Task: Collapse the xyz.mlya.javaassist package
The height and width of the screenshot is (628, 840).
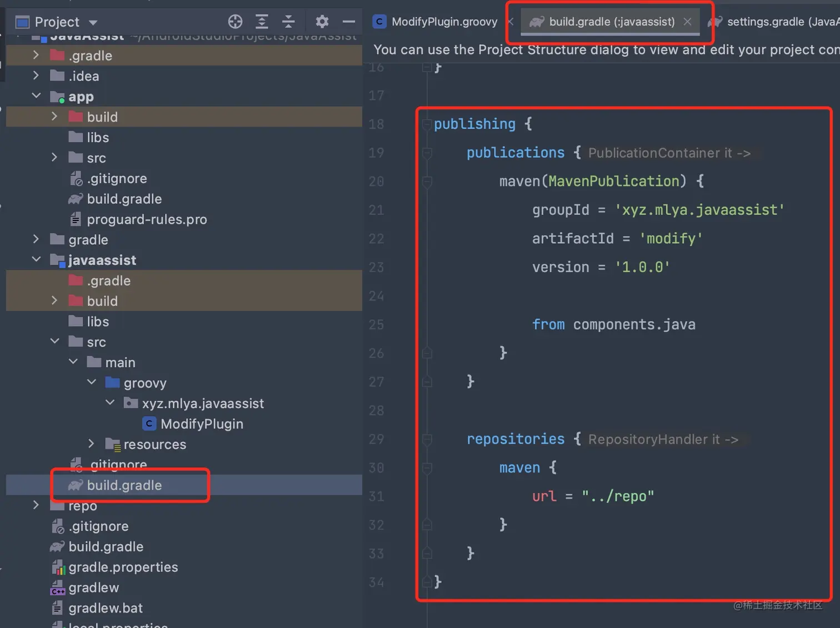Action: coord(110,403)
